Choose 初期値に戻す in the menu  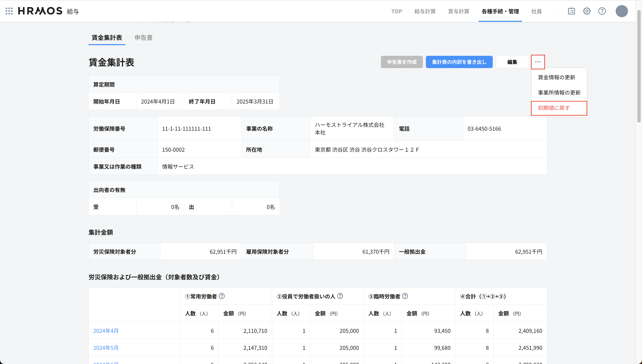pos(554,108)
